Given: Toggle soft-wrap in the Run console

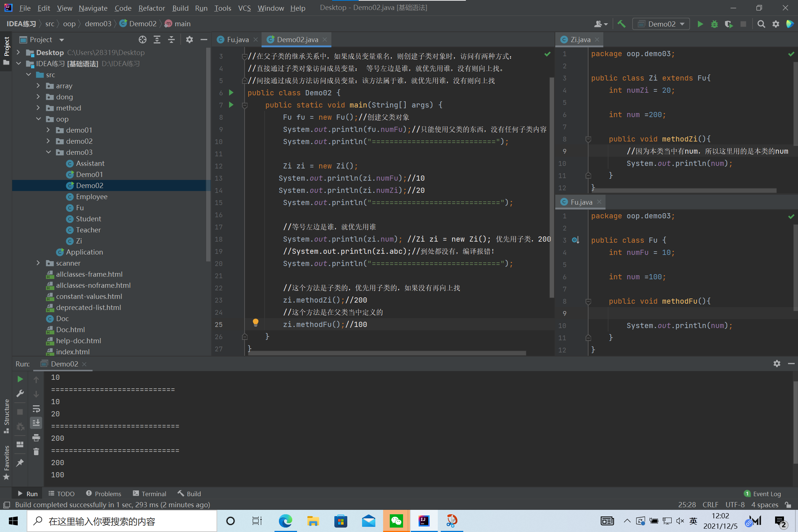Looking at the screenshot, I should [x=36, y=409].
